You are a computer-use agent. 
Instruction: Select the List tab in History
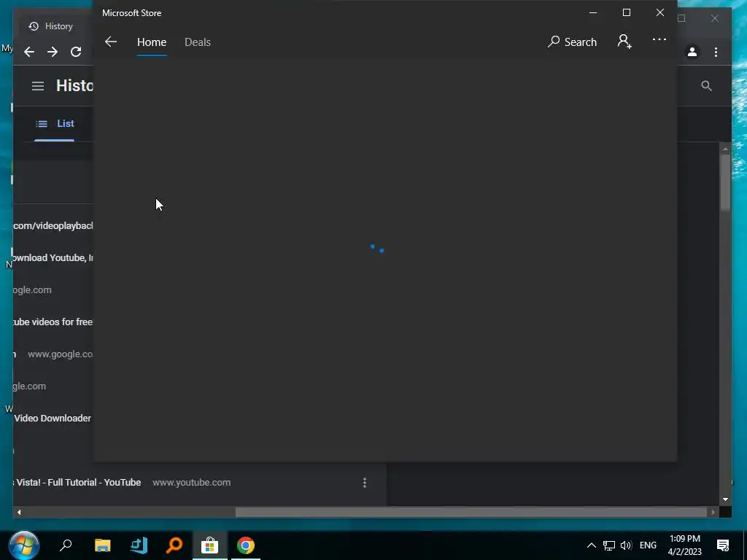tap(55, 123)
